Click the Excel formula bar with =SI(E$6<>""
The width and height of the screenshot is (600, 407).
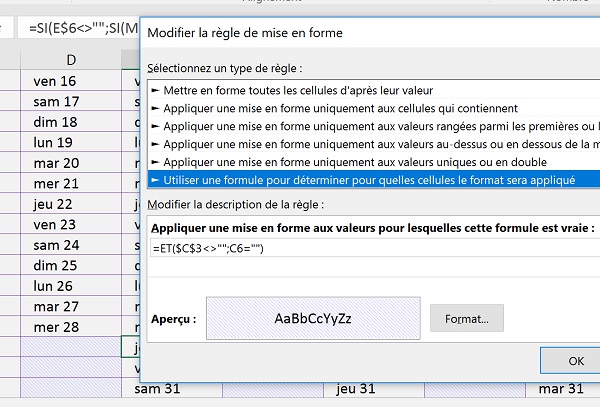pos(79,28)
